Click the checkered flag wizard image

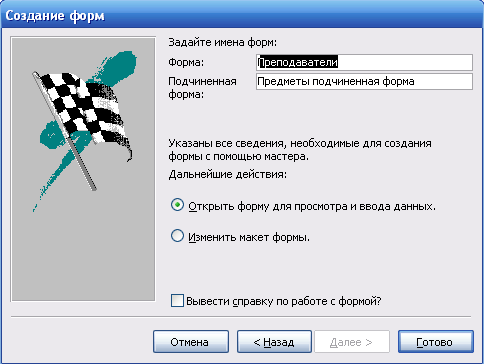[x=83, y=169]
